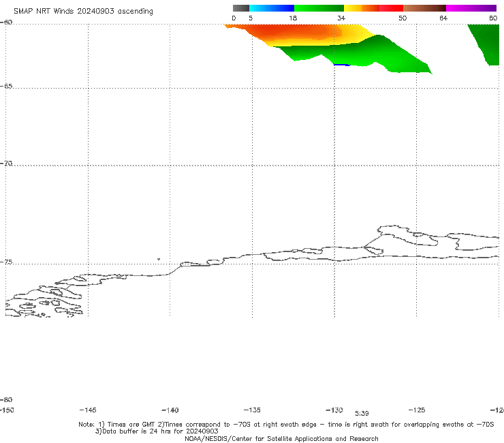Click the colorbar label '50'
This screenshot has height=443, width=504.
pos(403,18)
